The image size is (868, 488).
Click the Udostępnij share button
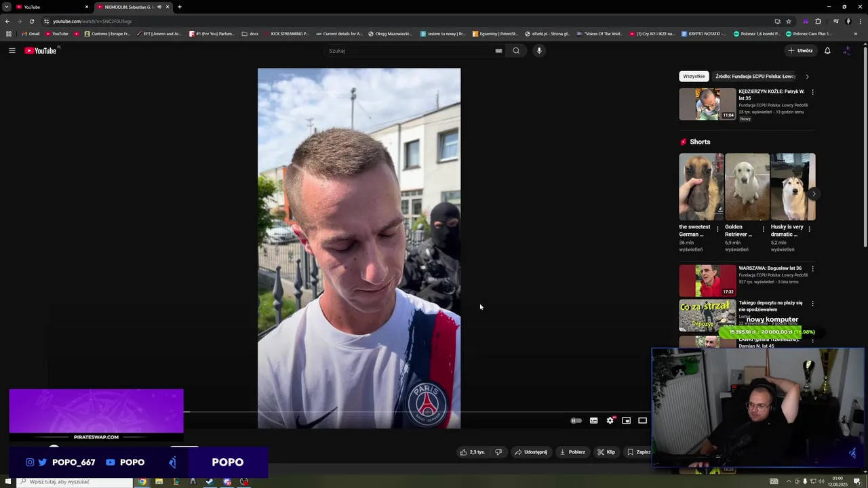pyautogui.click(x=531, y=452)
